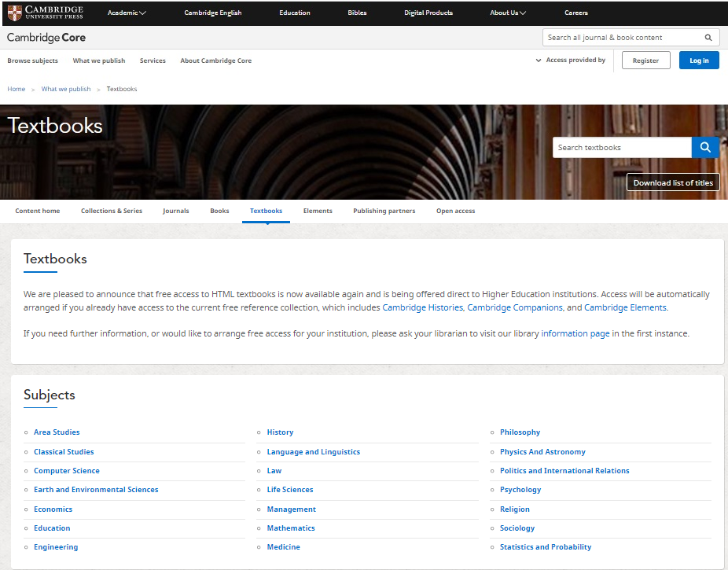Expand the Academic dropdown menu
Image resolution: width=728 pixels, height=570 pixels.
(x=127, y=13)
